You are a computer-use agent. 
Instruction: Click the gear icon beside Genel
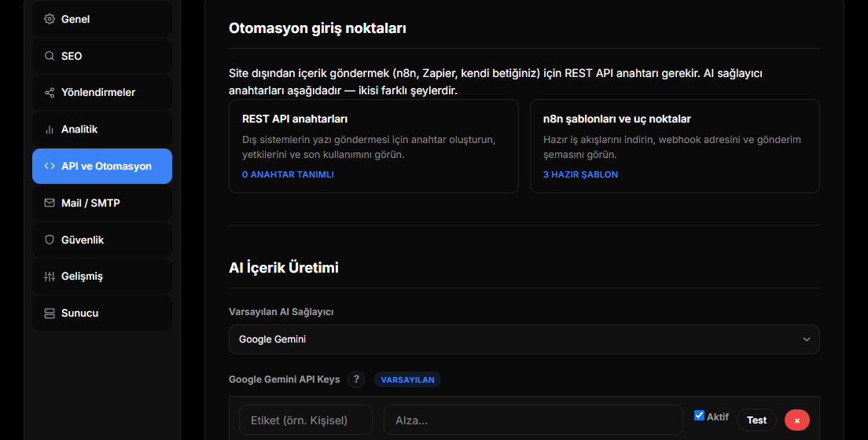coord(50,19)
